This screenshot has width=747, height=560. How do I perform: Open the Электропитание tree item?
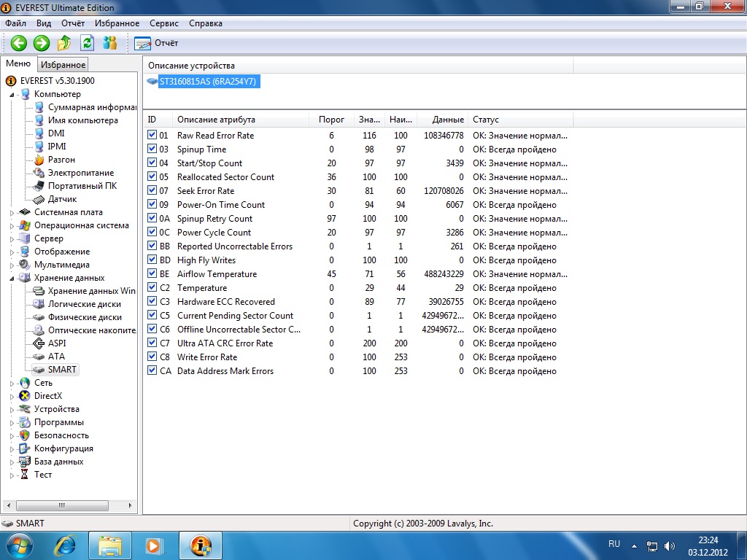coord(81,173)
